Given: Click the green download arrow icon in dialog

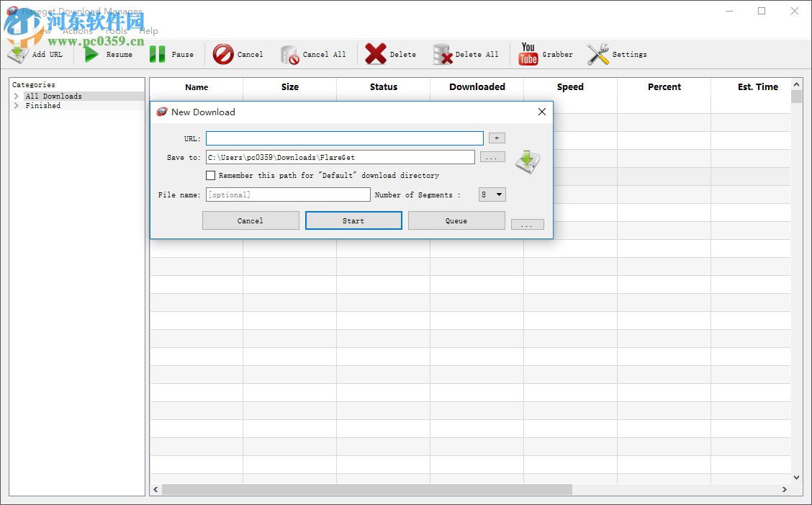Looking at the screenshot, I should [528, 161].
